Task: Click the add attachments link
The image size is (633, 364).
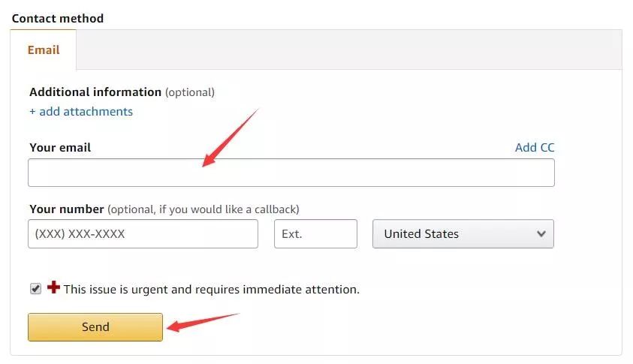Action: pyautogui.click(x=81, y=112)
